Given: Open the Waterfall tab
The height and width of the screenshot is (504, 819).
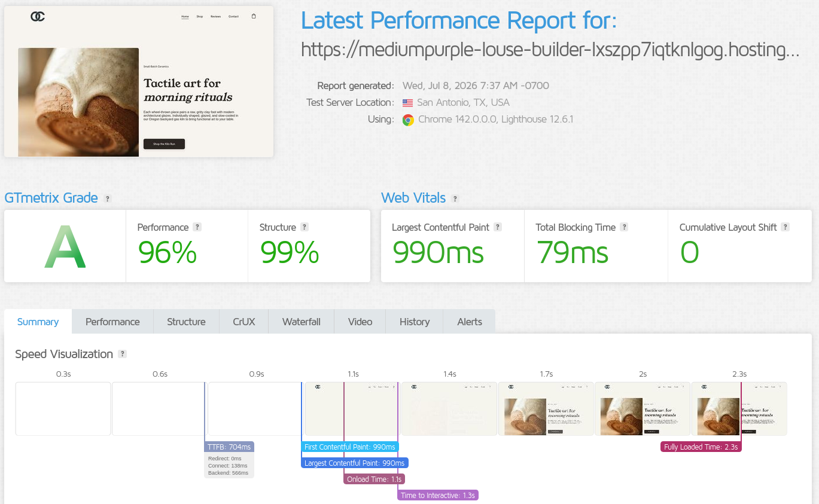Looking at the screenshot, I should tap(302, 322).
